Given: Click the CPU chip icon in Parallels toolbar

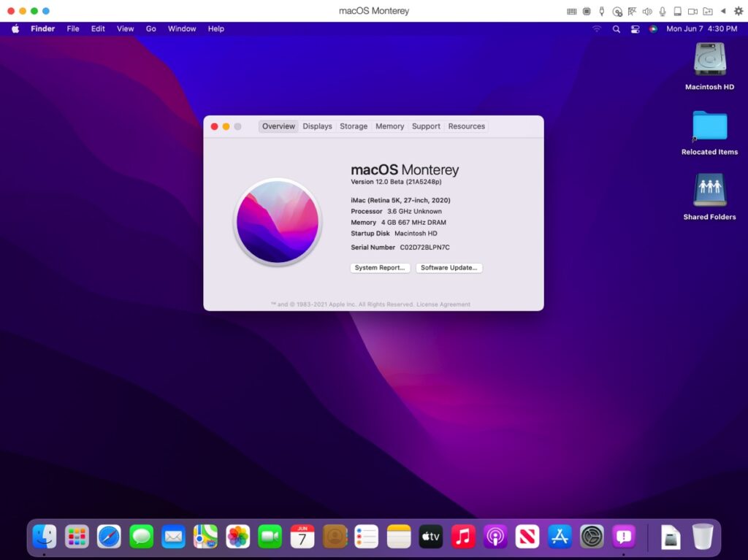Looking at the screenshot, I should click(587, 11).
